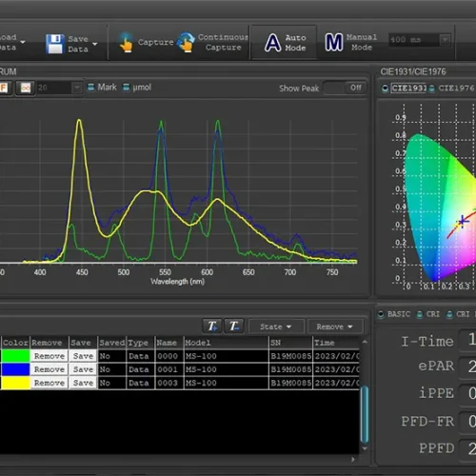Select the CIE1931 radio button
The height and width of the screenshot is (476, 476).
point(385,89)
